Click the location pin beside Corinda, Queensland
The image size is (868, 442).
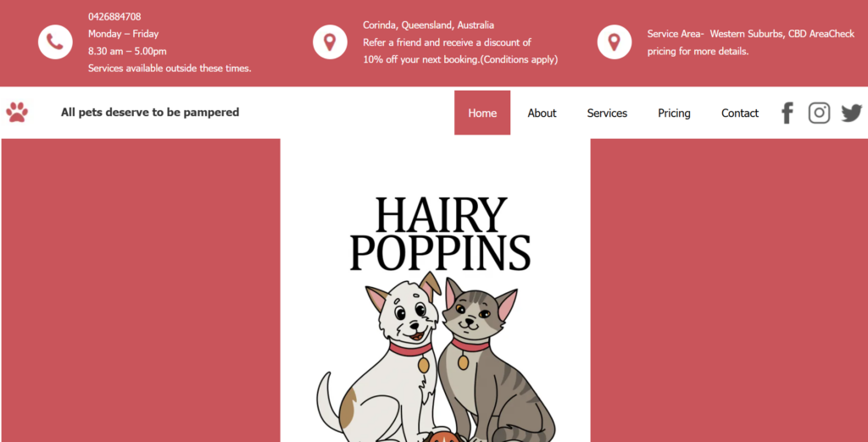click(x=330, y=42)
